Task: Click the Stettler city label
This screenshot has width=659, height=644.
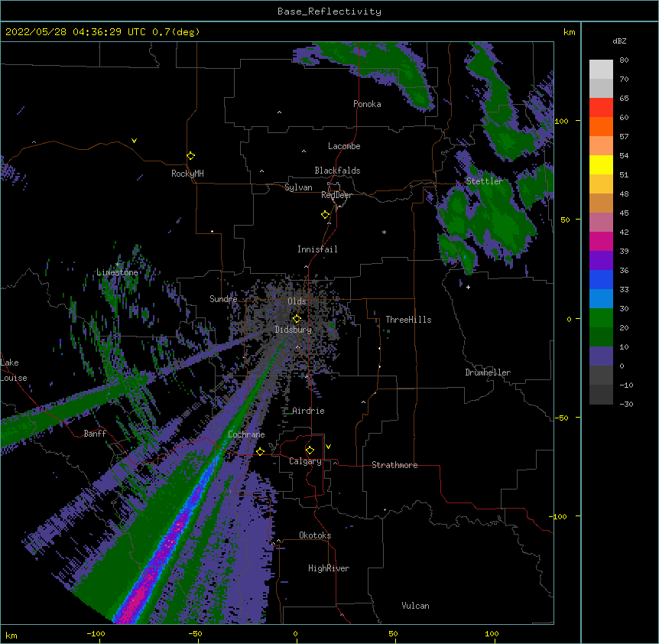Action: pos(485,181)
